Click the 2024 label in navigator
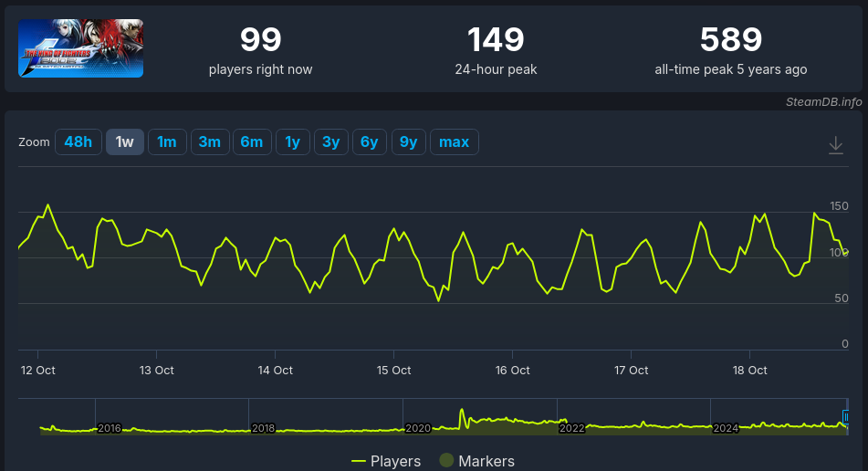Screen dimensions: 868x471 pos(726,428)
